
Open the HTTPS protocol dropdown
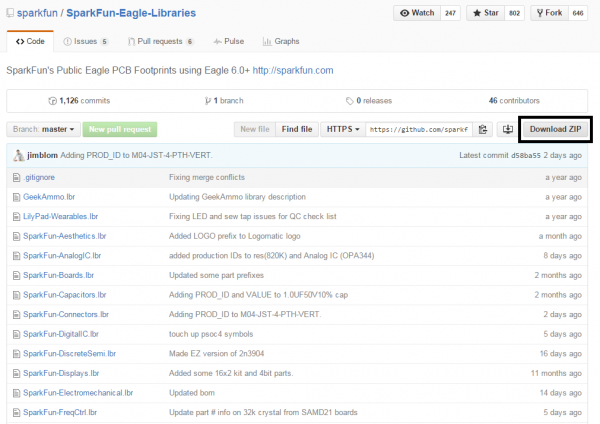coord(342,129)
